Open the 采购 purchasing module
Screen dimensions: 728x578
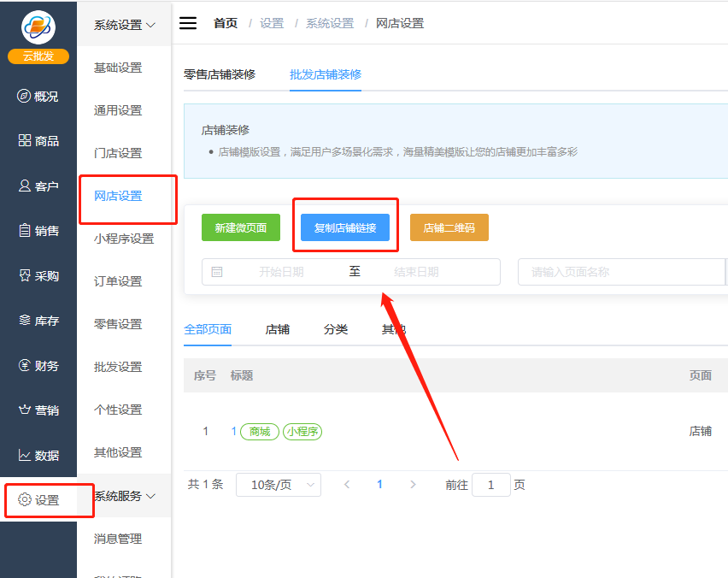click(38, 275)
